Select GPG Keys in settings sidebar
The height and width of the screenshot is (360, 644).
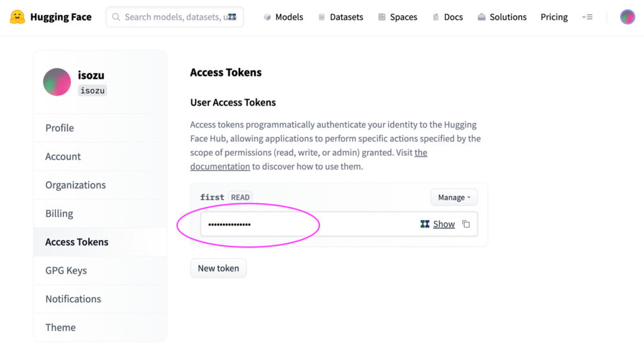click(x=100, y=271)
